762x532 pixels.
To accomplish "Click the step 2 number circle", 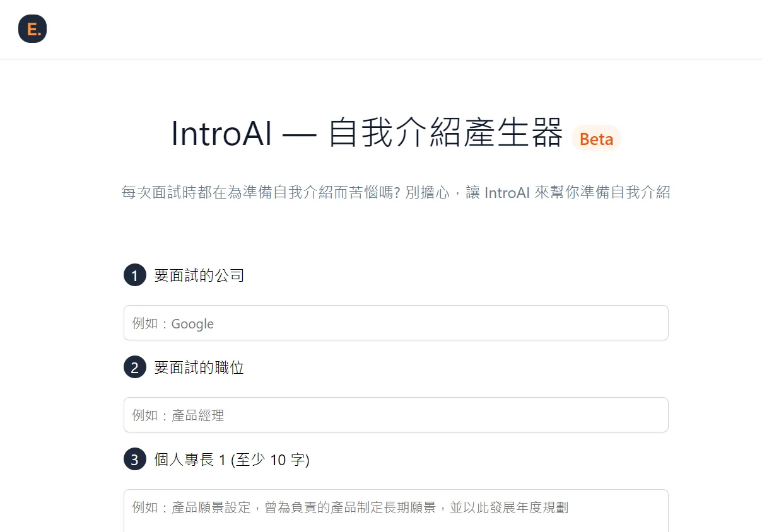I will point(134,367).
